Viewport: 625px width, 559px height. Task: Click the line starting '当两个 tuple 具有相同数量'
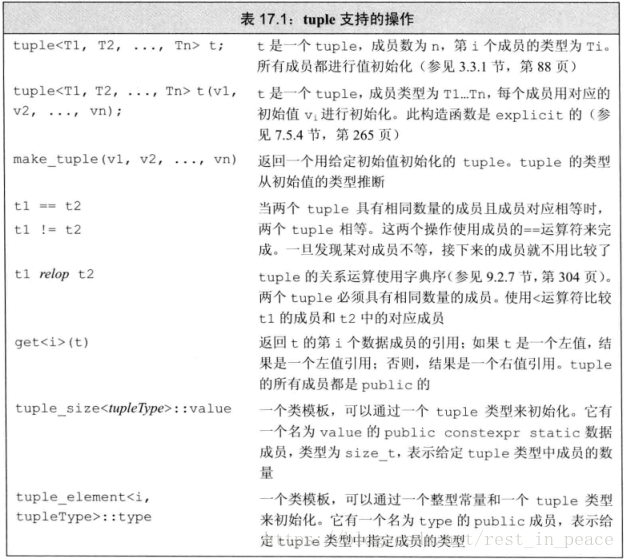point(432,209)
